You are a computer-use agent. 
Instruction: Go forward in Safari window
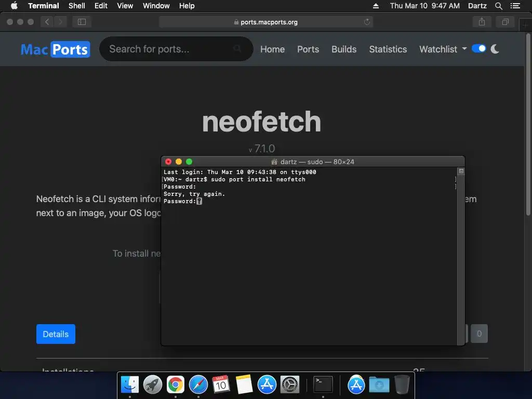pyautogui.click(x=60, y=22)
